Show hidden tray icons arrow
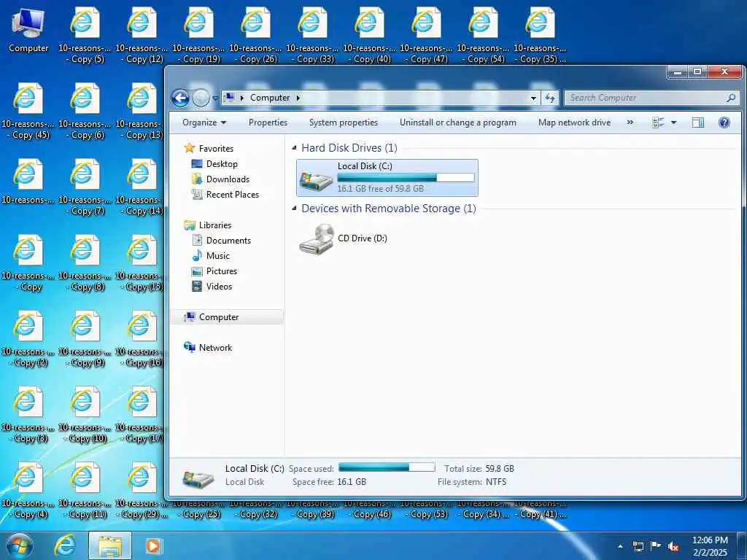Screen dimensions: 747x560 620,546
